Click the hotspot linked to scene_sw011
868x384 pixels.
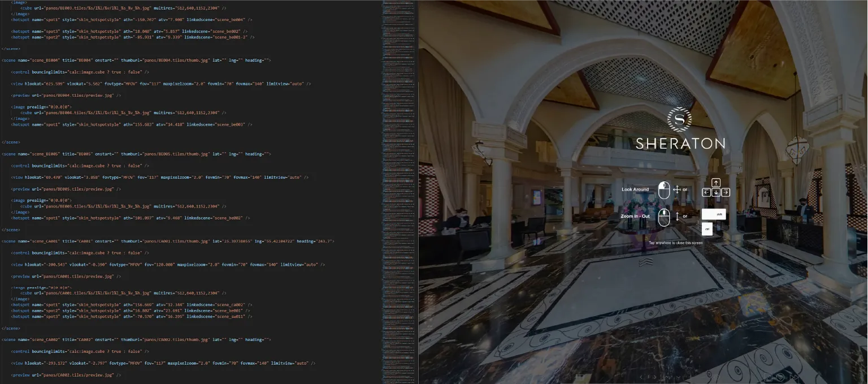(132, 317)
